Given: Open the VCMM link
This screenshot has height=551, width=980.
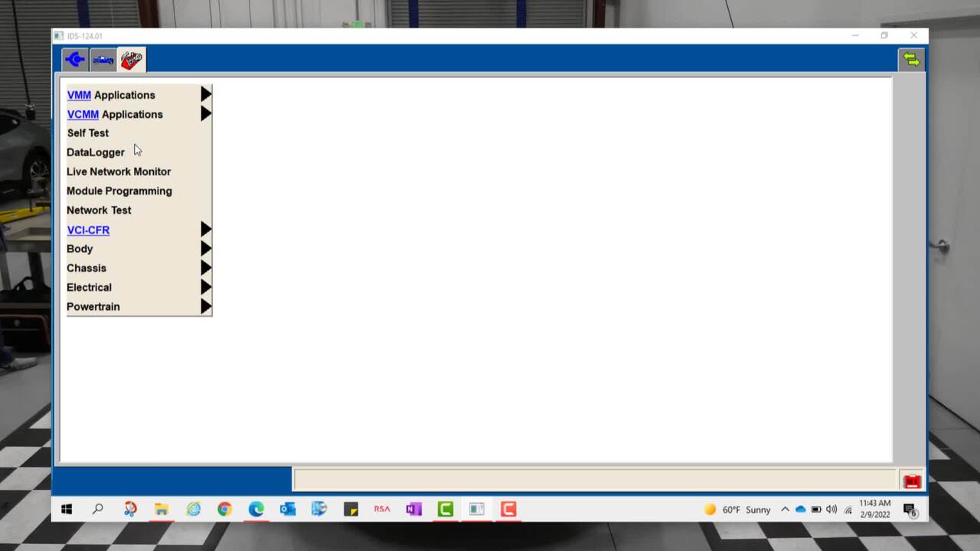Looking at the screenshot, I should click(83, 114).
